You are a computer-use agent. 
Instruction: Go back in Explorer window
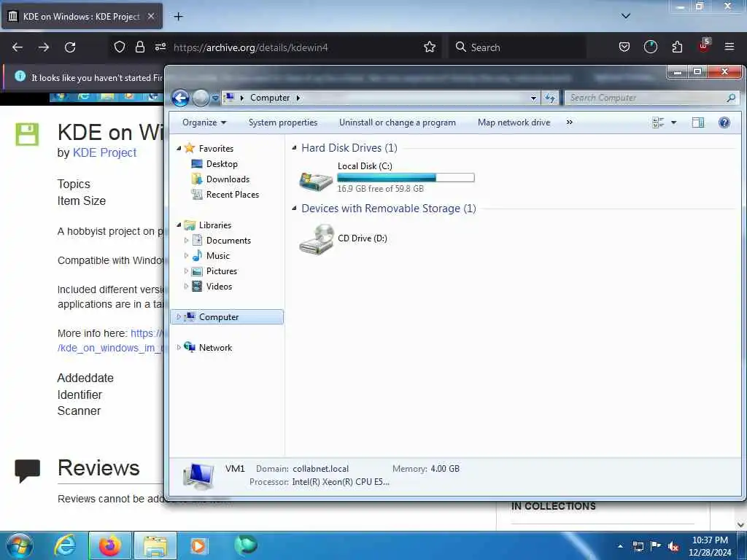(181, 98)
